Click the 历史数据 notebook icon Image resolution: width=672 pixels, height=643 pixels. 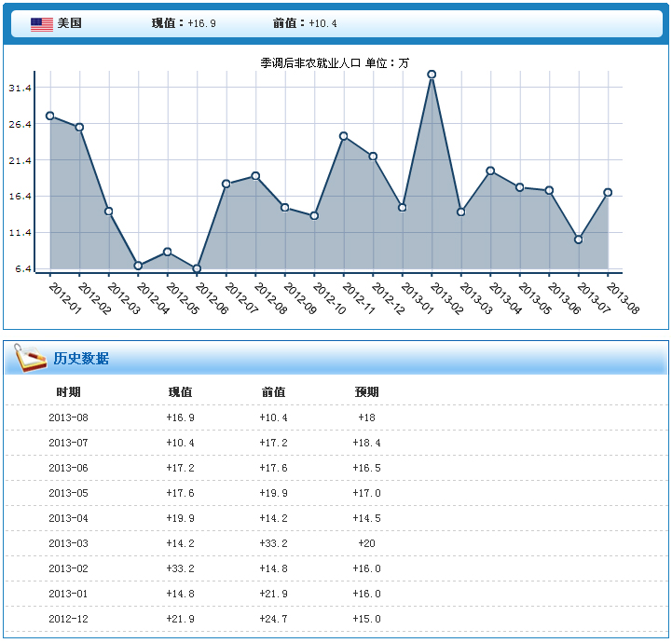click(x=30, y=358)
